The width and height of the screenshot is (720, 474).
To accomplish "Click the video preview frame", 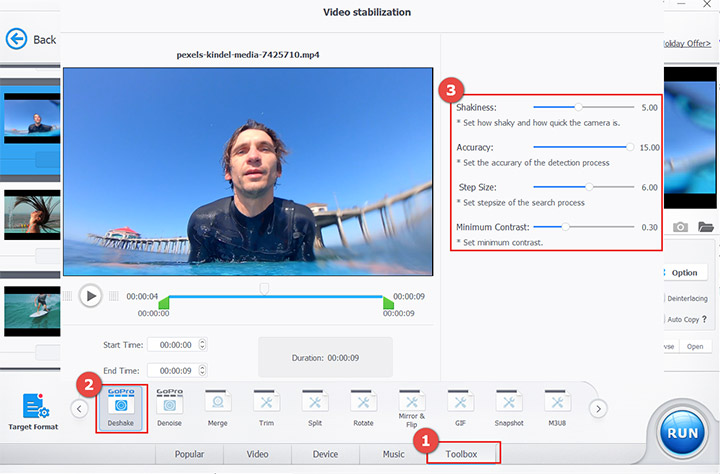I will [248, 172].
